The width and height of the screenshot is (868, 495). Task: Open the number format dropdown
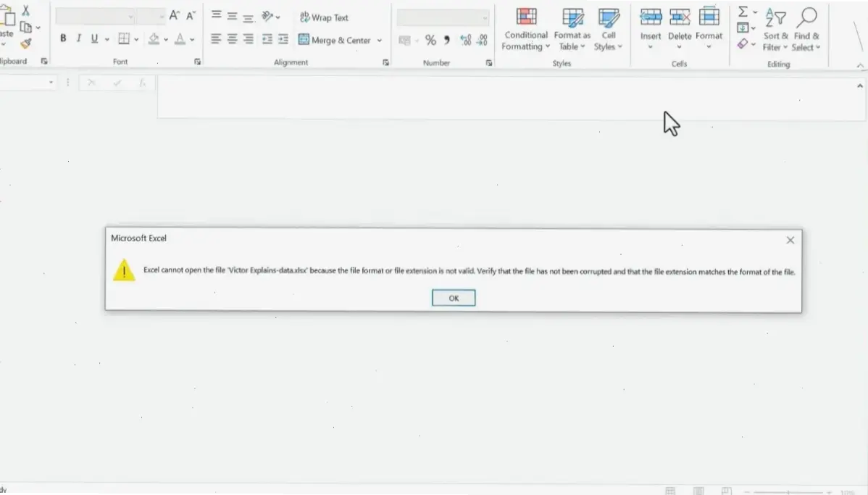click(x=484, y=17)
